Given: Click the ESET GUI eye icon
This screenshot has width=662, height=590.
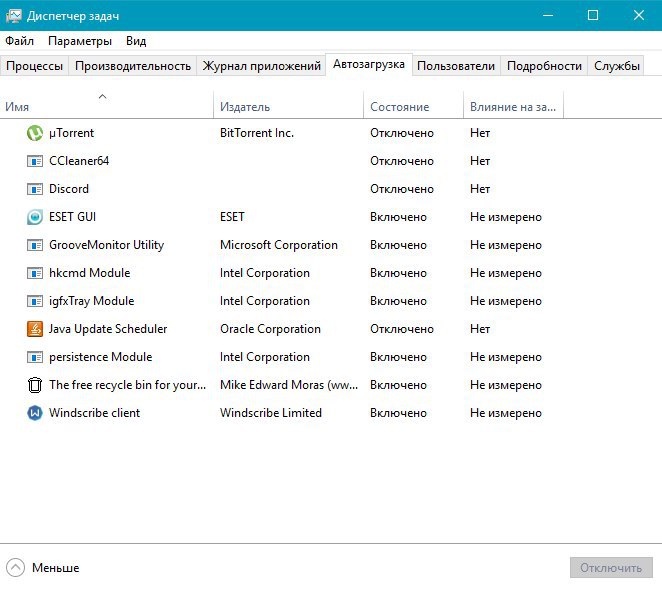Looking at the screenshot, I should point(35,217).
